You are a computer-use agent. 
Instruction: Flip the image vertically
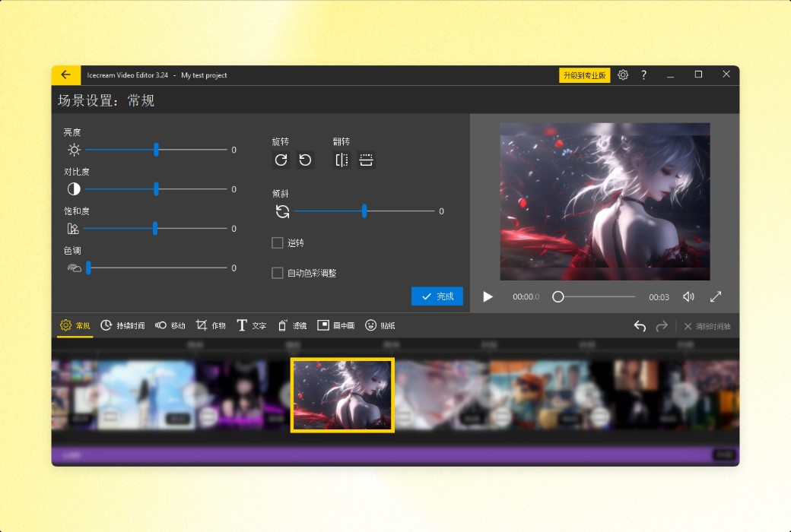coord(367,160)
